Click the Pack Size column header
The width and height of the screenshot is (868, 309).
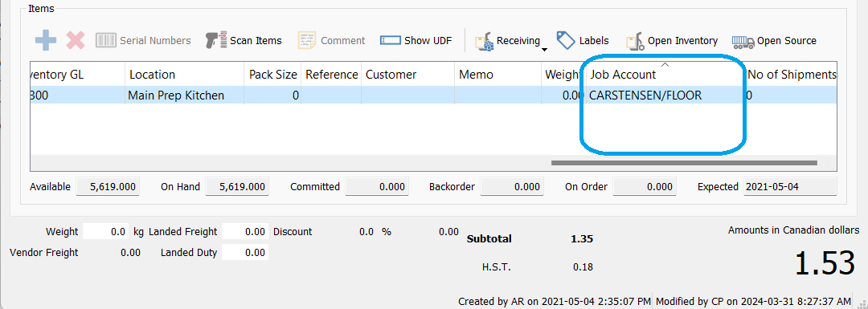click(273, 74)
